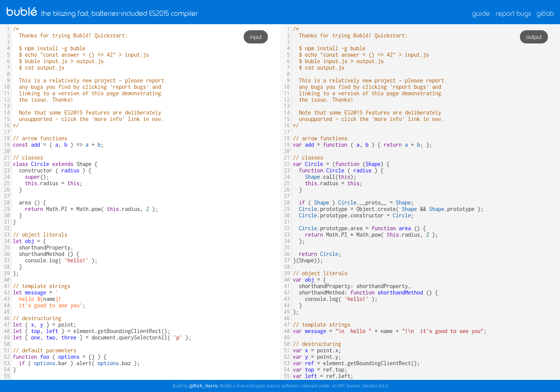Click output comment '// classes'
Viewport: 560px width, 392px height.
308,158
